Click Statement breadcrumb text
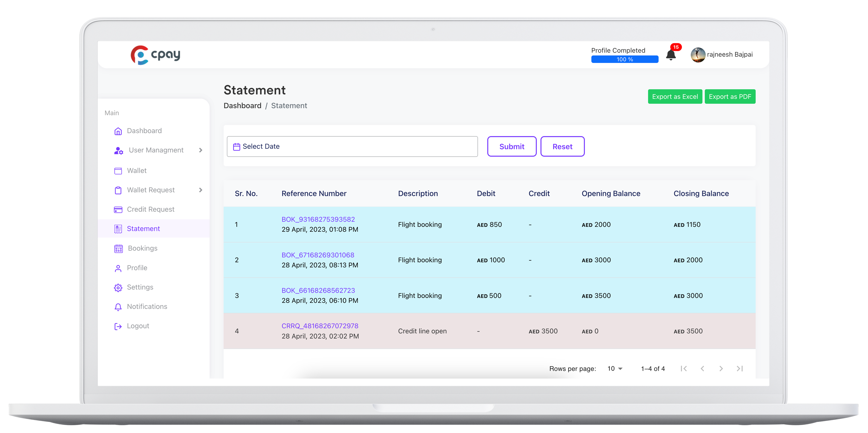This screenshot has height=433, width=868. click(x=289, y=106)
